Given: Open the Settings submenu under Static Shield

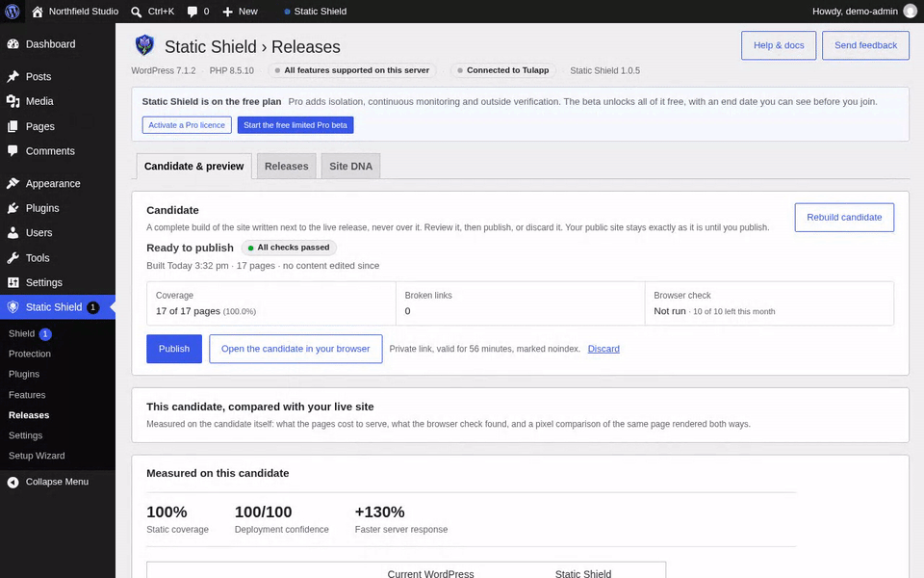Looking at the screenshot, I should pyautogui.click(x=25, y=435).
